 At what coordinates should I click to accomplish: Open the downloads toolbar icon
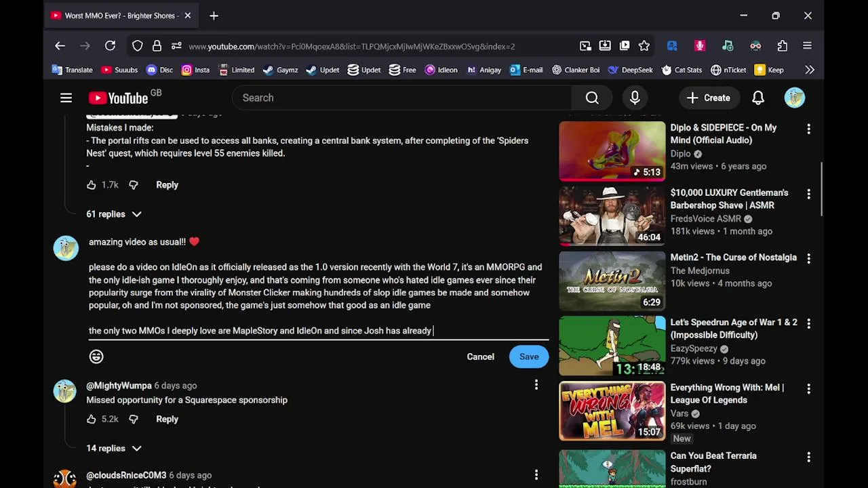[x=605, y=46]
